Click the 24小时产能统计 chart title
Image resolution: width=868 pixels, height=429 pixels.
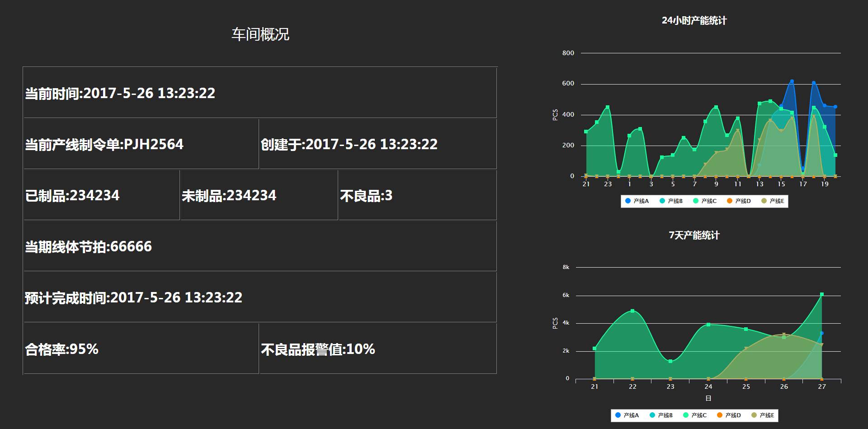coord(694,21)
